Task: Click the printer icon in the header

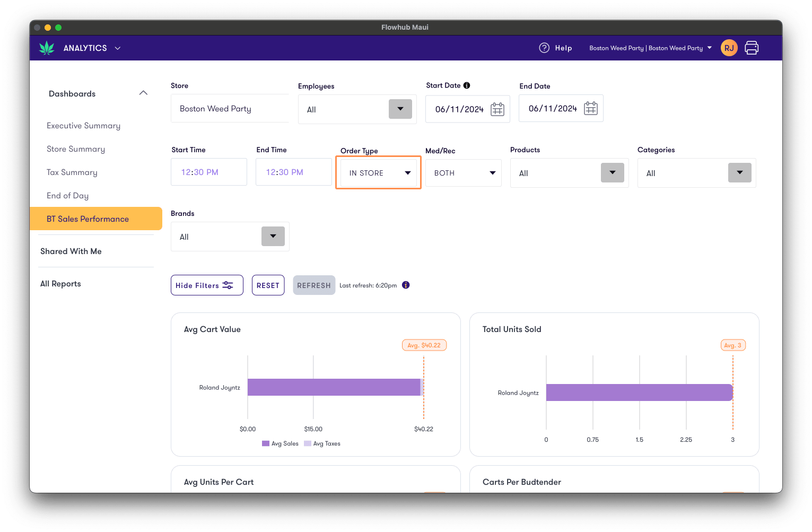Action: click(752, 48)
